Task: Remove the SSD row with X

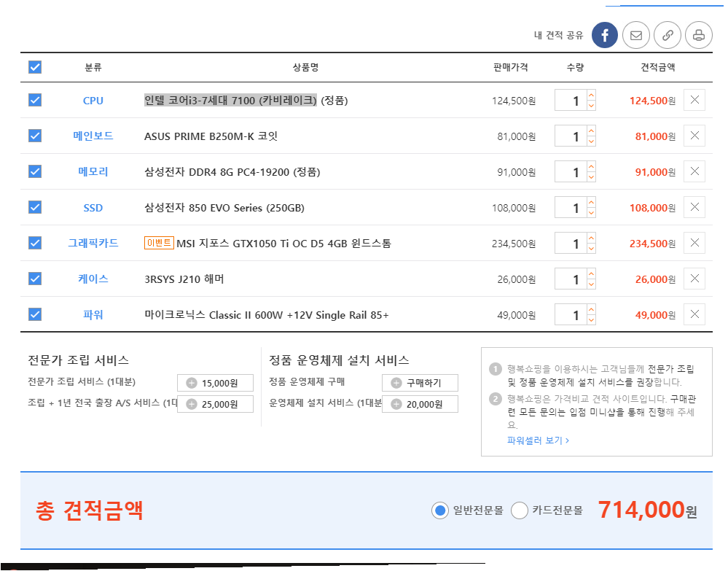Action: click(x=694, y=207)
